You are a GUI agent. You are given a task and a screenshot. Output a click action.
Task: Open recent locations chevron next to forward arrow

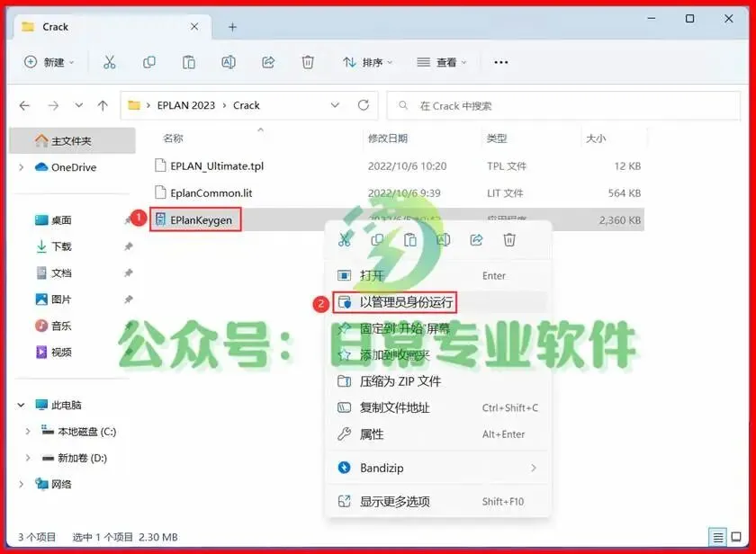tap(78, 105)
